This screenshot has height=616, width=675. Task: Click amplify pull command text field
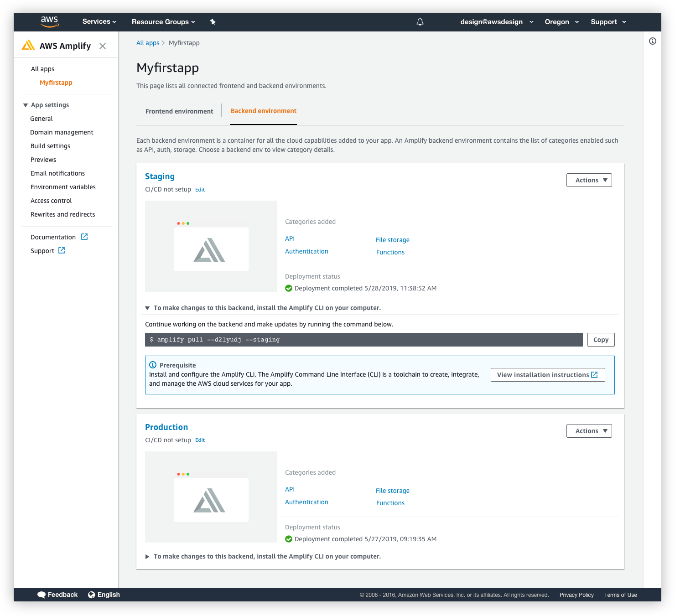coord(364,340)
